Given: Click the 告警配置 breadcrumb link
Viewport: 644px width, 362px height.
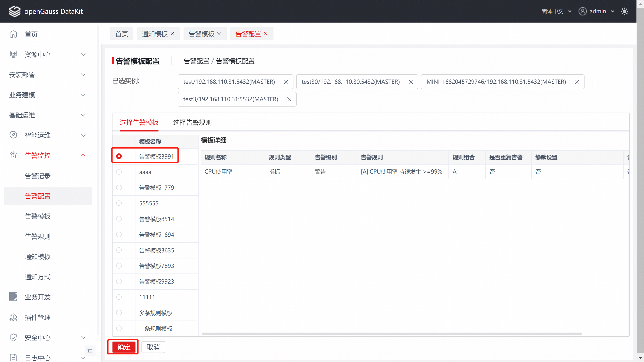Looking at the screenshot, I should tap(196, 61).
